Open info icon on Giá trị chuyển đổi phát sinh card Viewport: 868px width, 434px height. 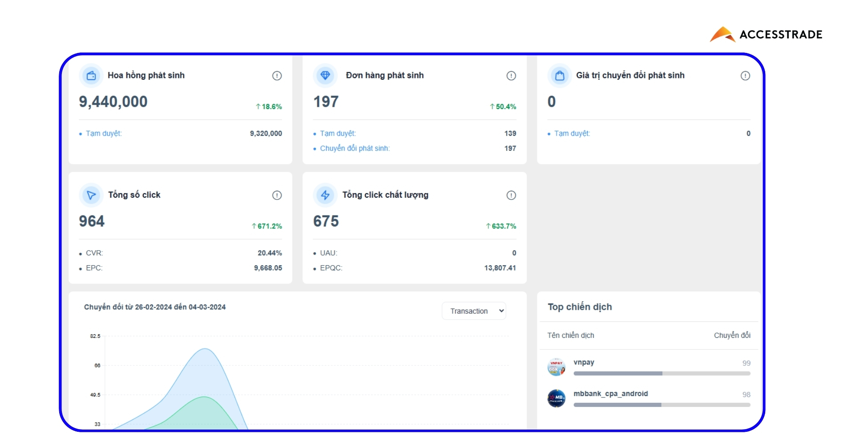[745, 76]
